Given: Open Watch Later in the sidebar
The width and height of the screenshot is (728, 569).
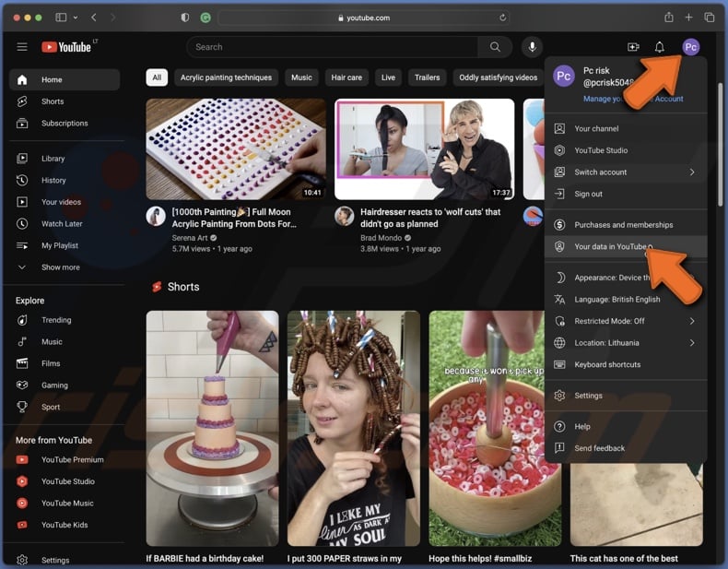Looking at the screenshot, I should tap(65, 224).
